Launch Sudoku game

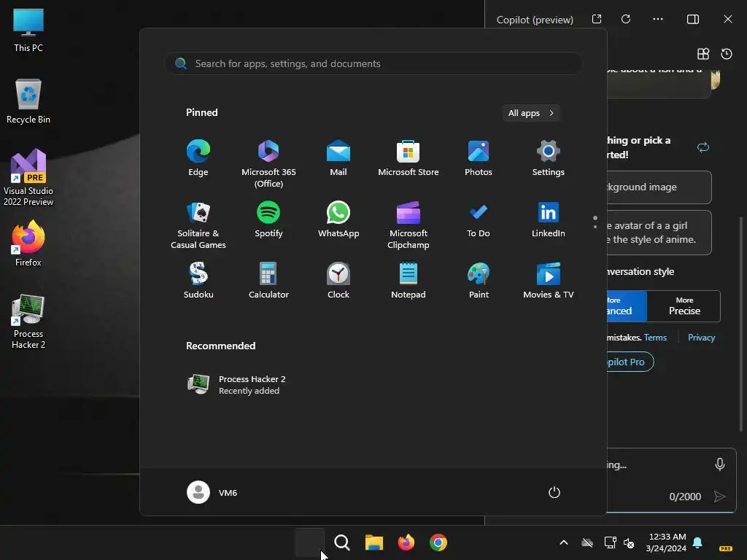(x=198, y=281)
